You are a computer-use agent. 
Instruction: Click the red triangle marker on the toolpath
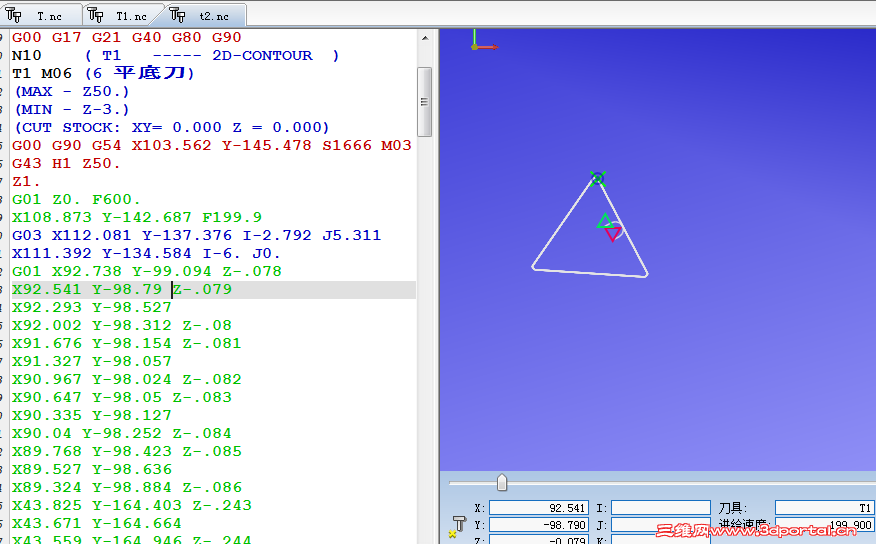tap(613, 233)
